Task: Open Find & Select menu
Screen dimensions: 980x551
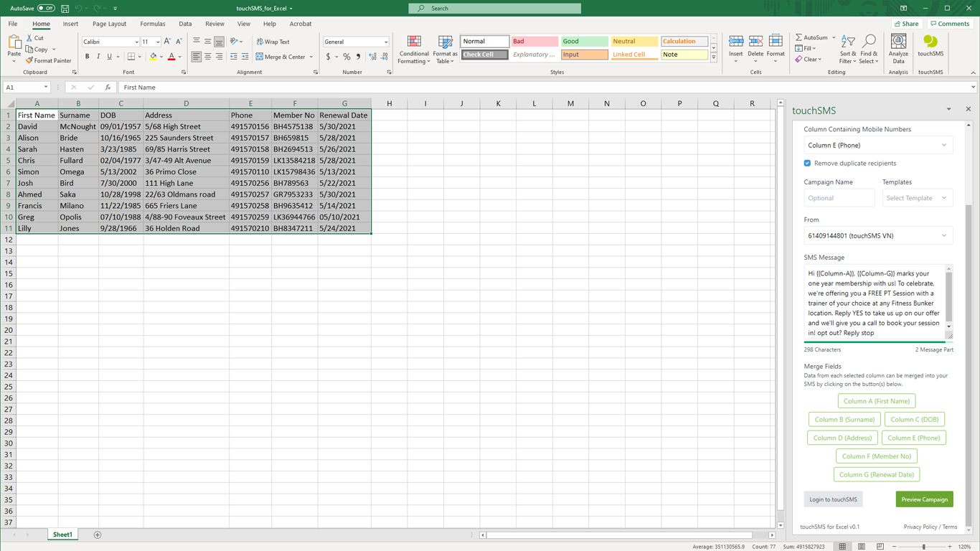Action: pos(869,49)
